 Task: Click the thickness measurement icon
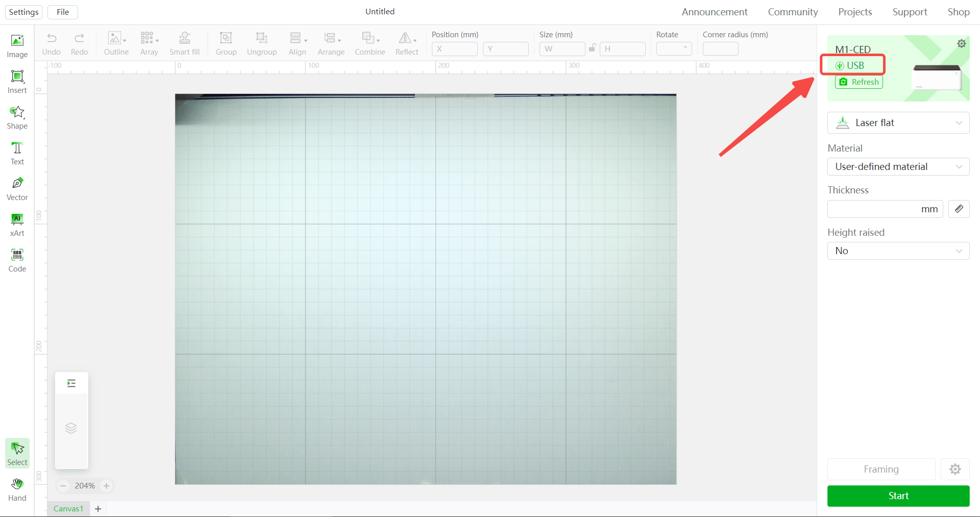coord(958,209)
